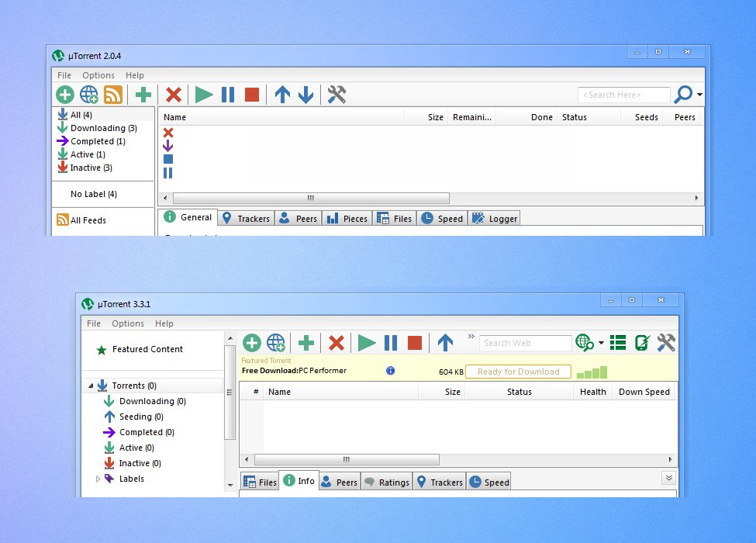Switch to Pieces tab in µTorrent 2.0.4
756x543 pixels.
347,219
